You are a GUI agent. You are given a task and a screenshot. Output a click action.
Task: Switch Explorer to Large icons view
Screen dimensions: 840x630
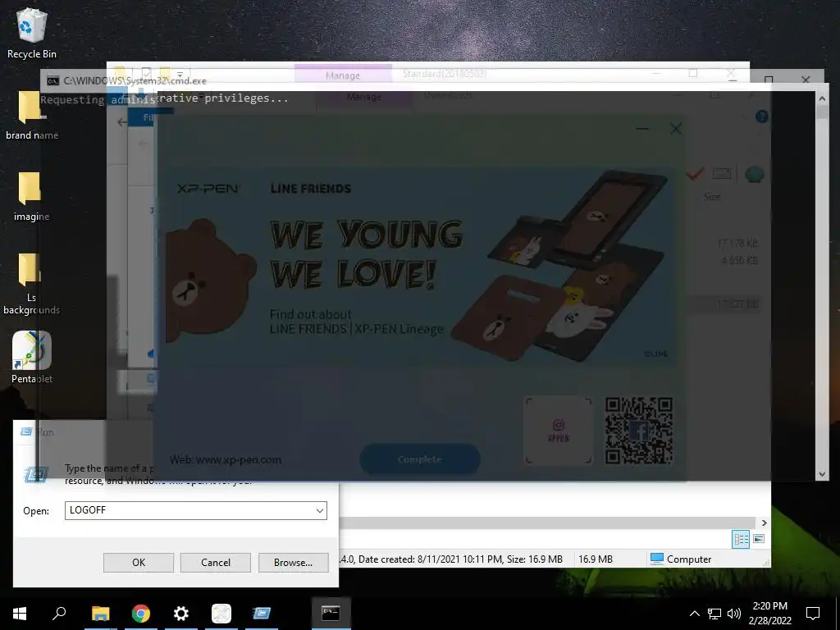pos(759,539)
